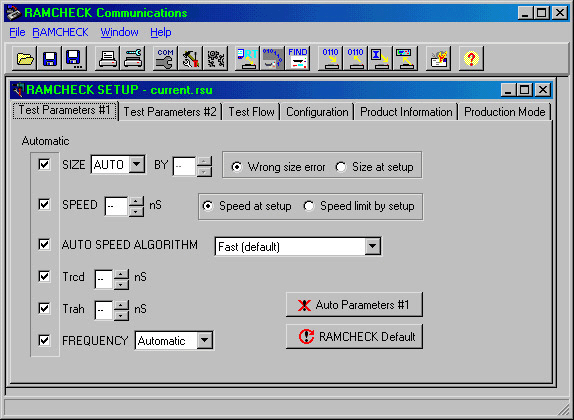Maximize the RAMCHECK SETUP inner window

point(525,90)
